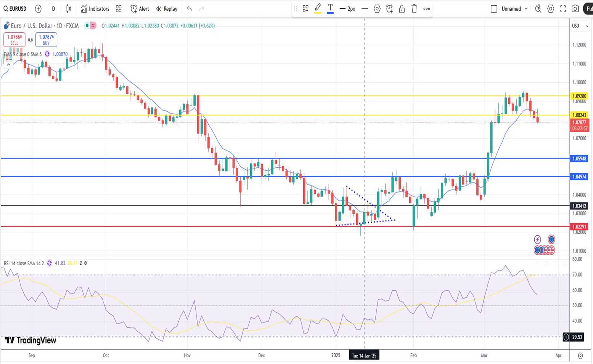
Task: Open candlestick chart type selector
Action: click(69, 9)
